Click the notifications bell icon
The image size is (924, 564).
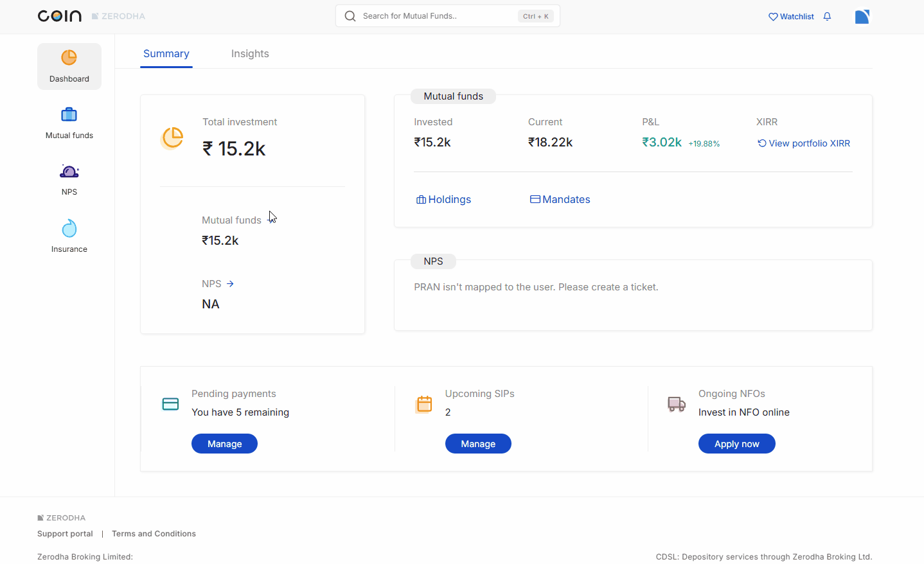(827, 17)
